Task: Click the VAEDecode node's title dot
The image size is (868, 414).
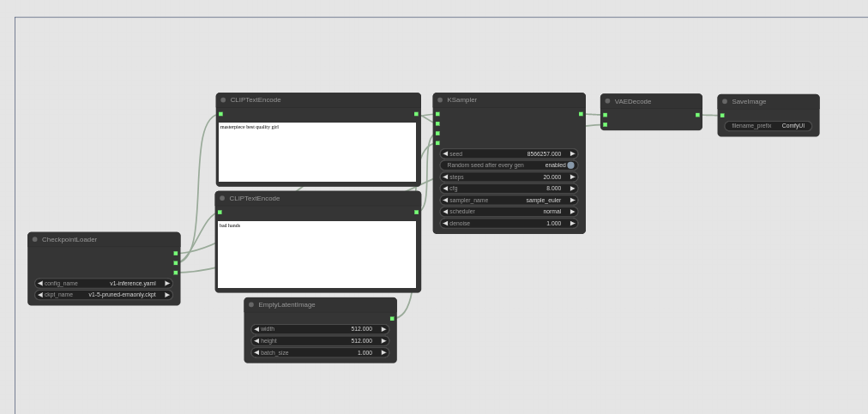Action: (x=607, y=101)
